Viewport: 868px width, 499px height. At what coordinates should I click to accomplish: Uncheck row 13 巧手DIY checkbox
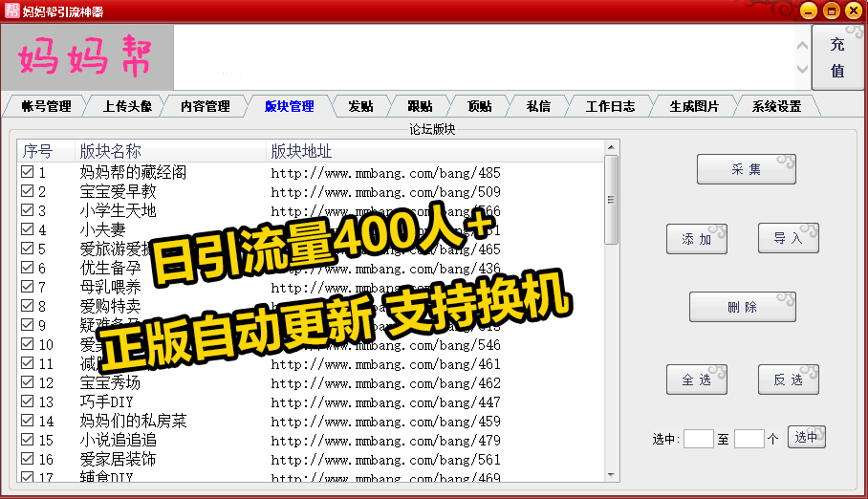tap(27, 401)
